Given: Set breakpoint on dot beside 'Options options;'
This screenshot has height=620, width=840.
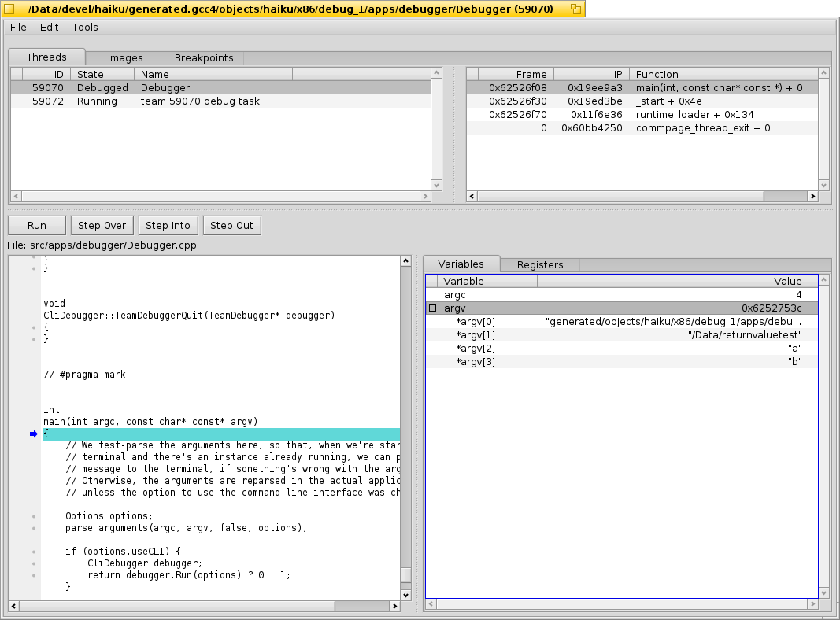Looking at the screenshot, I should (x=34, y=517).
